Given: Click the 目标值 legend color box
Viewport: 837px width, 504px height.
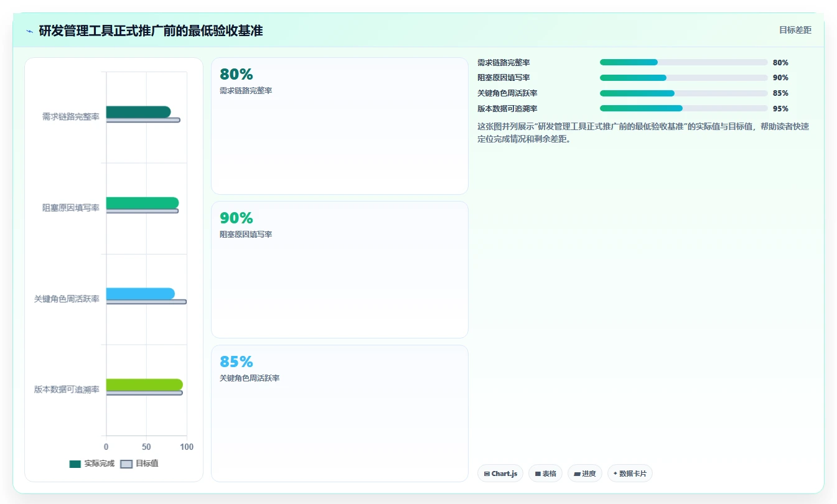Looking at the screenshot, I should click(126, 464).
